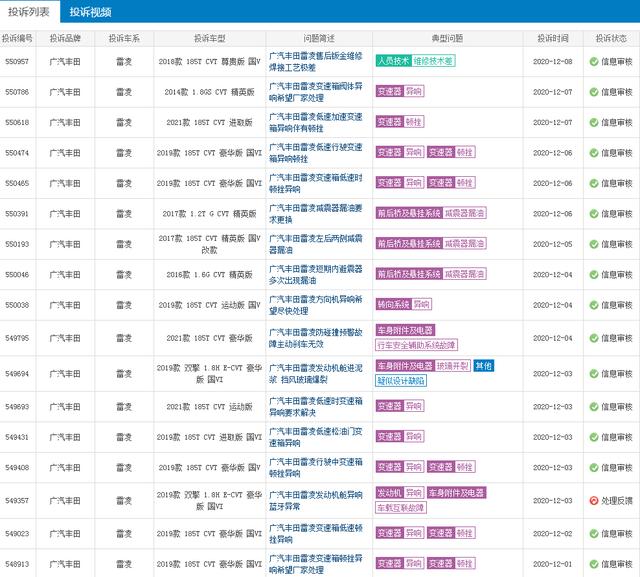Click the 发动机 tag in row 549357
This screenshot has width=640, height=577.
tap(388, 493)
